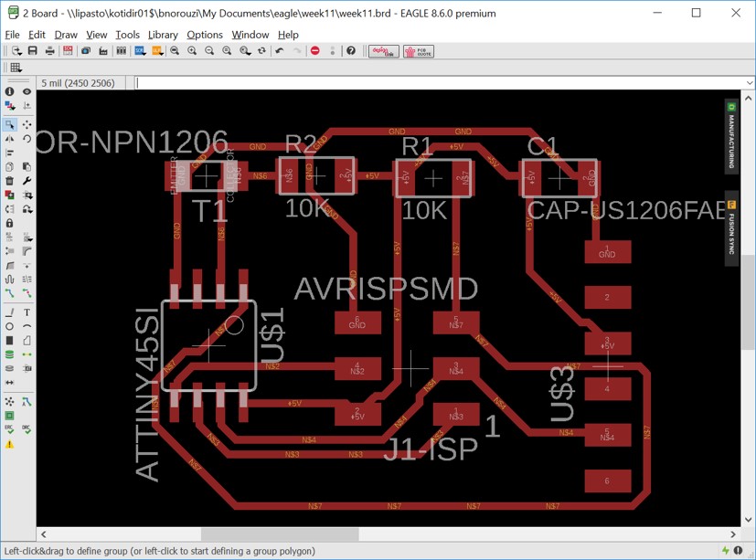756x560 pixels.
Task: Select the Via tool
Action: [x=10, y=354]
